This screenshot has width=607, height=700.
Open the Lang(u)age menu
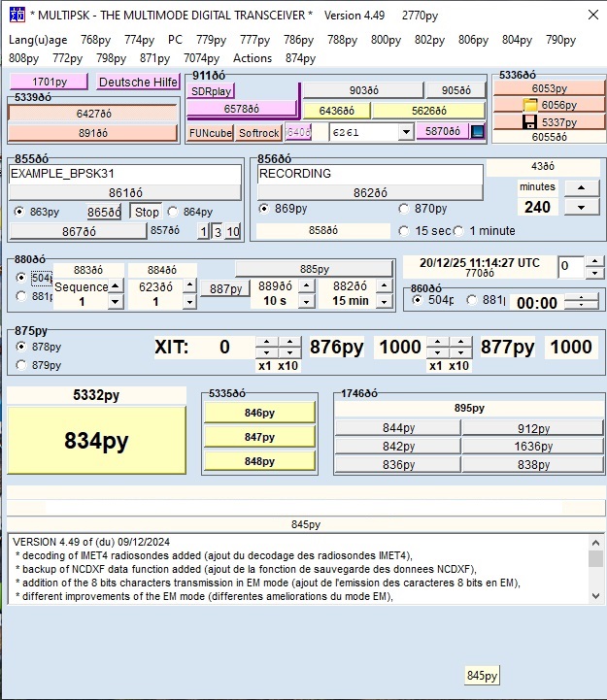pos(38,40)
